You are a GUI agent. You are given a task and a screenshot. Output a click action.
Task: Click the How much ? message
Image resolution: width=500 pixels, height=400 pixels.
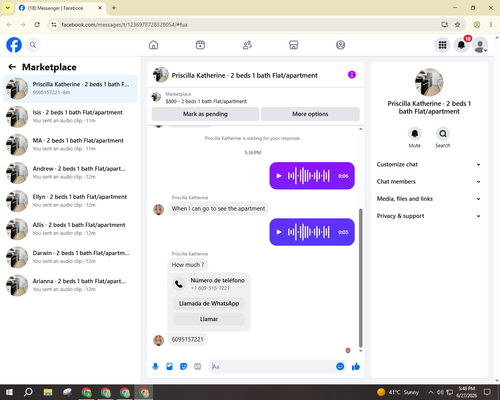[188, 265]
